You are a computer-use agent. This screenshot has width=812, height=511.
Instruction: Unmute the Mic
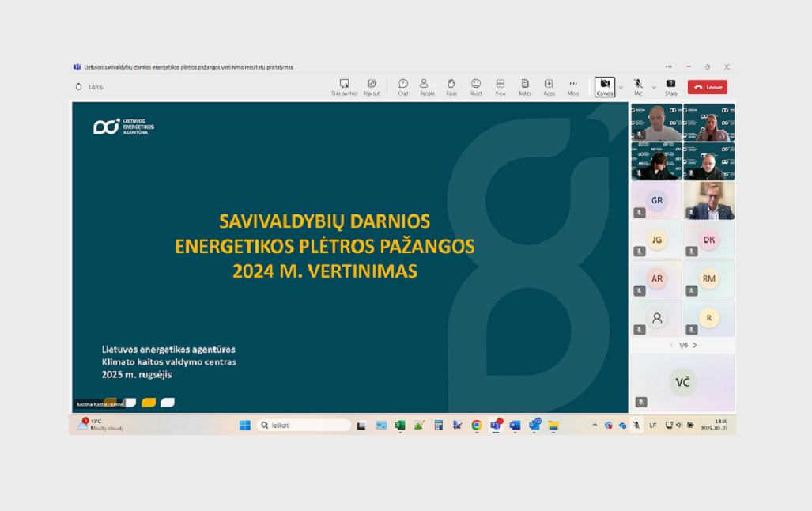coord(638,87)
